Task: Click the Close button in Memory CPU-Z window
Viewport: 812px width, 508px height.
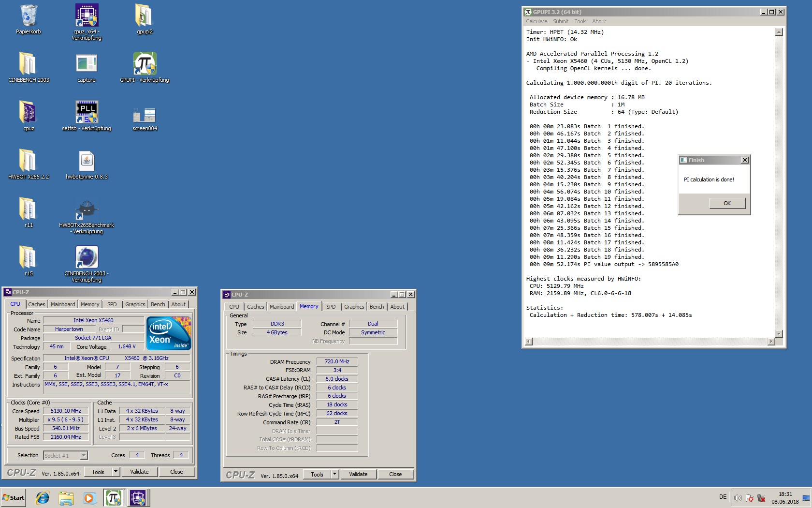Action: (395, 474)
